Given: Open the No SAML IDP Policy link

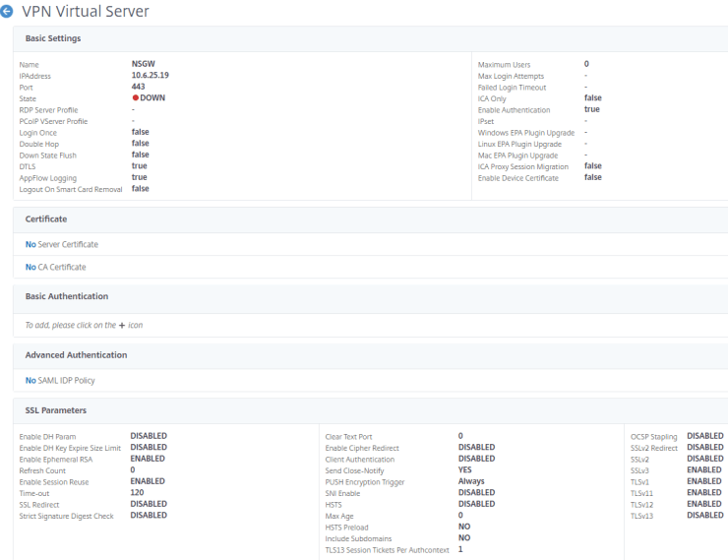Looking at the screenshot, I should (60, 380).
